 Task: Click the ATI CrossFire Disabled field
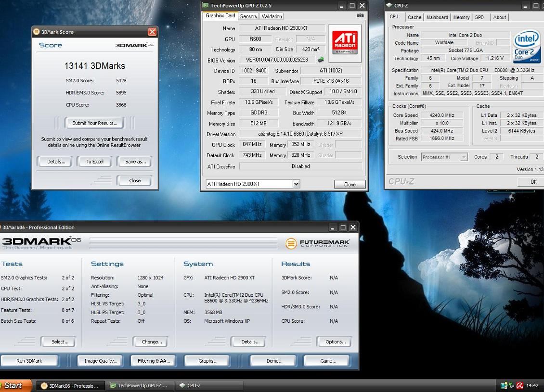pos(300,166)
